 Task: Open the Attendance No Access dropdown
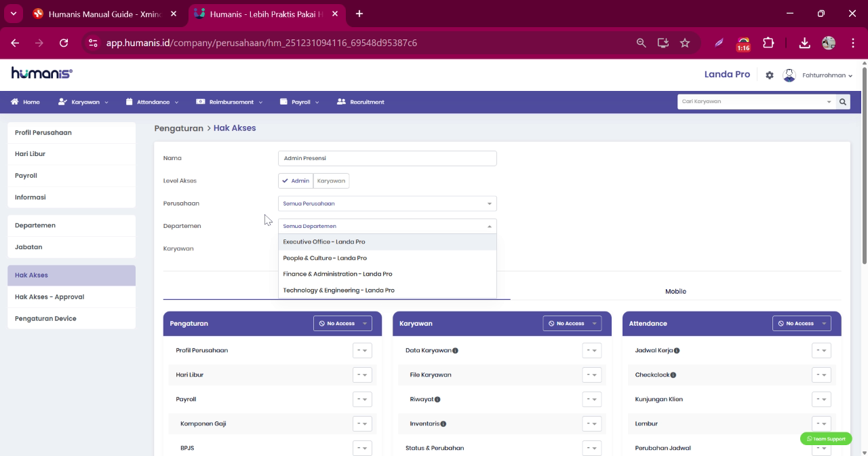(x=802, y=324)
